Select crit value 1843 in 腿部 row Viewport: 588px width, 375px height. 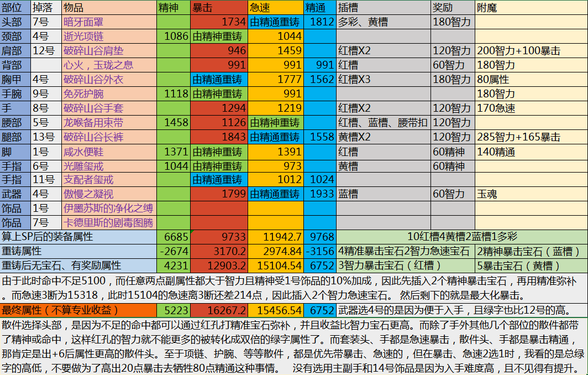[x=219, y=137]
